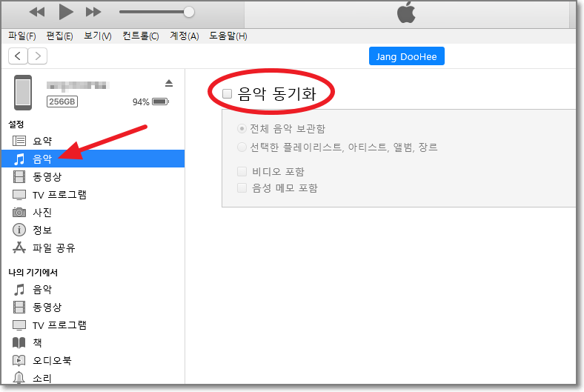The width and height of the screenshot is (584, 392).
Task: Click the TV monitor icon under 설정
Action: tap(19, 195)
